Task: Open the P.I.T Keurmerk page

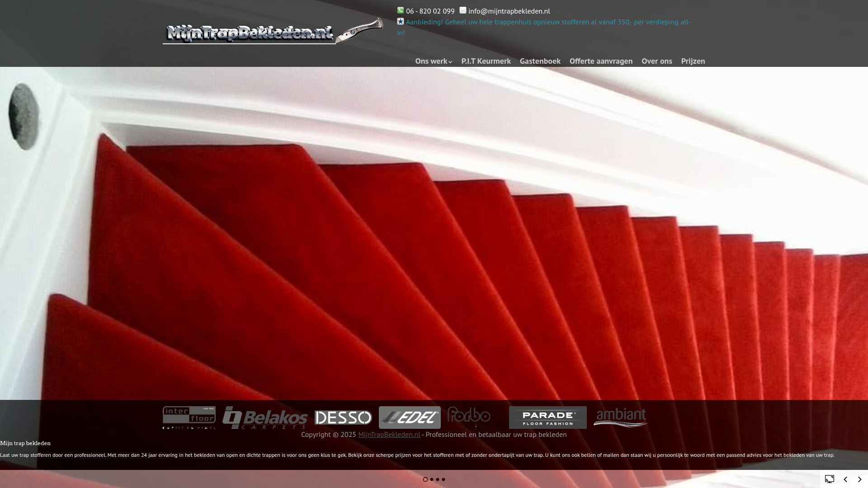Action: click(486, 61)
